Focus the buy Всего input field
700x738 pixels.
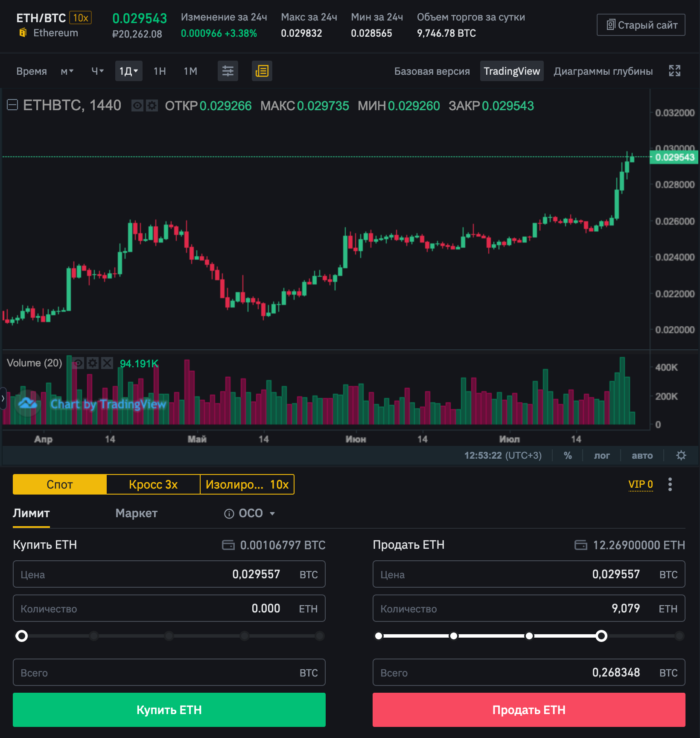pos(169,672)
